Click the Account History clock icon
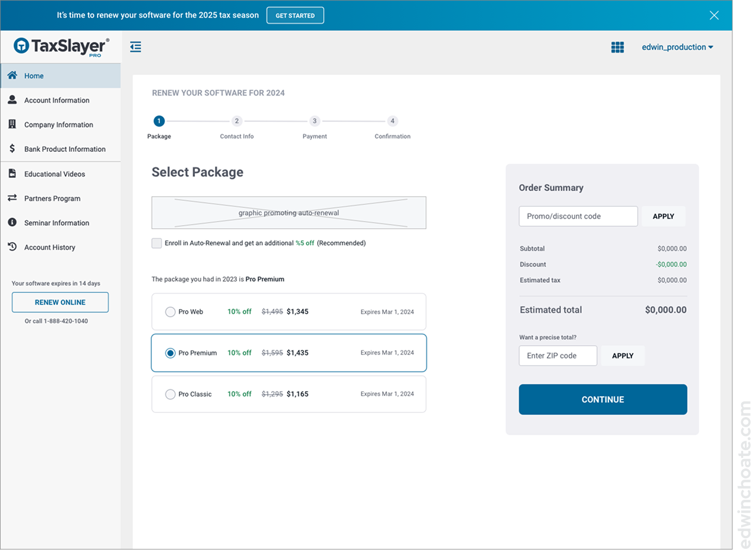This screenshot has height=550, width=756. click(x=12, y=247)
